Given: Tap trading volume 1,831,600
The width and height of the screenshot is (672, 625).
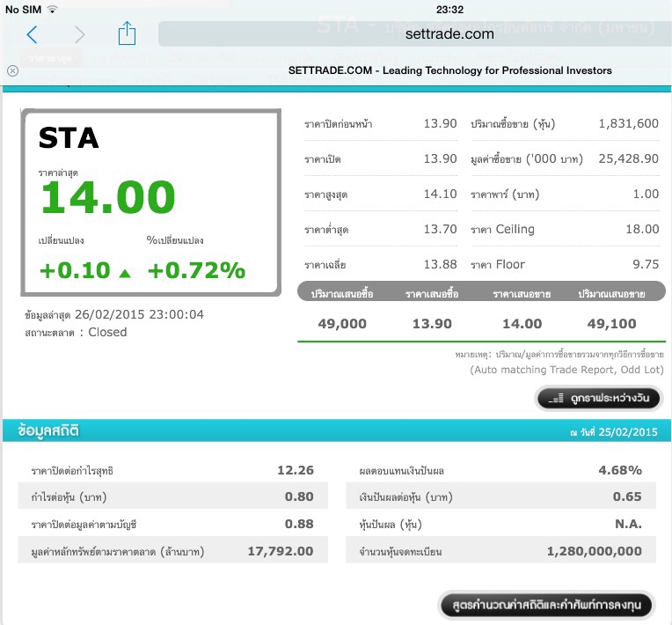Looking at the screenshot, I should click(628, 123).
